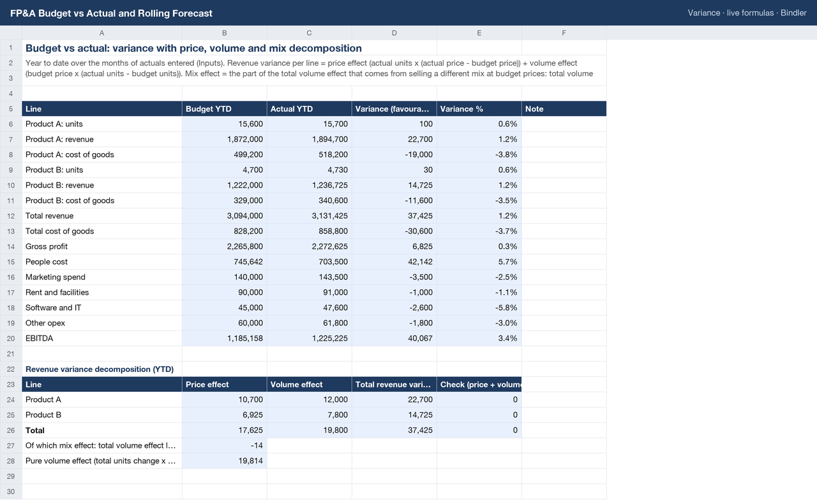Click the 'Budget YTD' header cell
Image resolution: width=817 pixels, height=504 pixels.
click(x=225, y=109)
